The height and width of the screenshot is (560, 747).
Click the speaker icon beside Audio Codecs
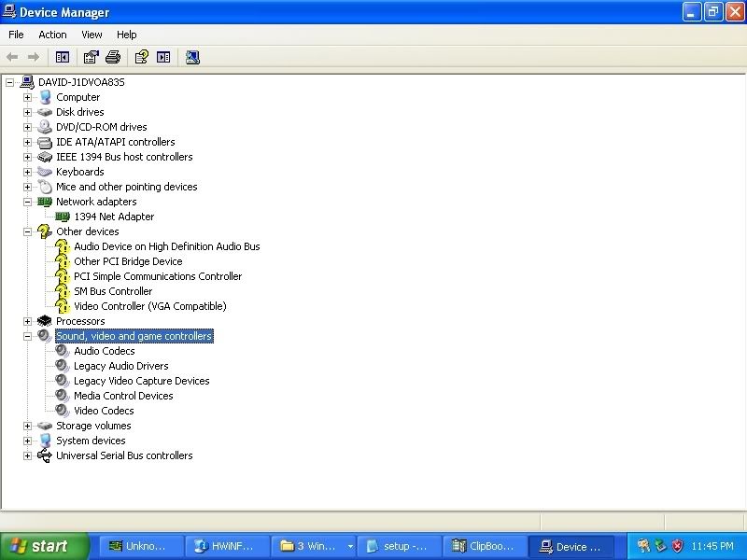[x=63, y=351]
